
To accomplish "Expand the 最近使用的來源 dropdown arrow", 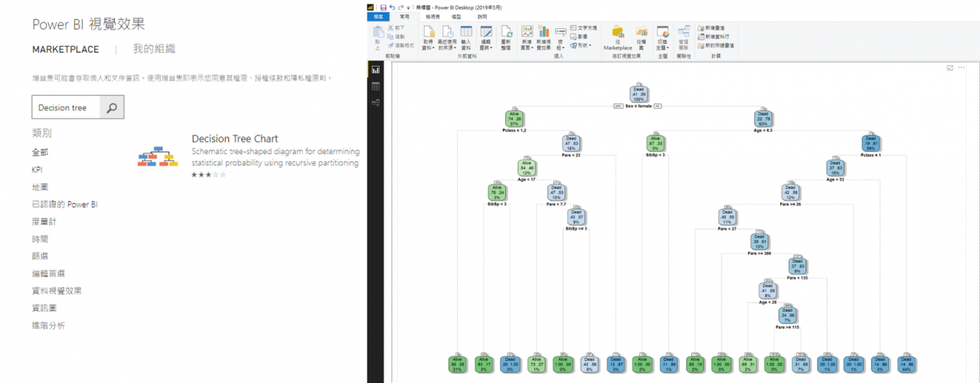I will point(455,48).
